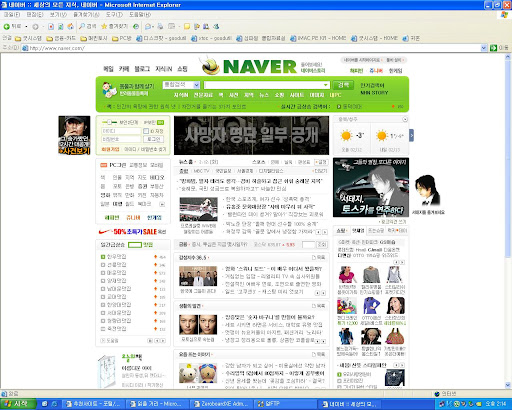Screen dimensions: 512x410
Task: Open the History toolbar icon
Action: [136, 26]
